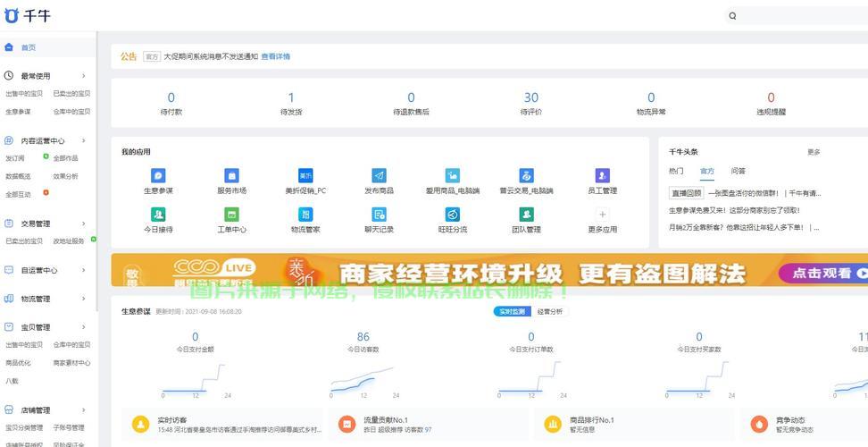868x447 pixels.
Task: Click 发订阅 under 内容运营中心
Action: pyautogui.click(x=15, y=158)
